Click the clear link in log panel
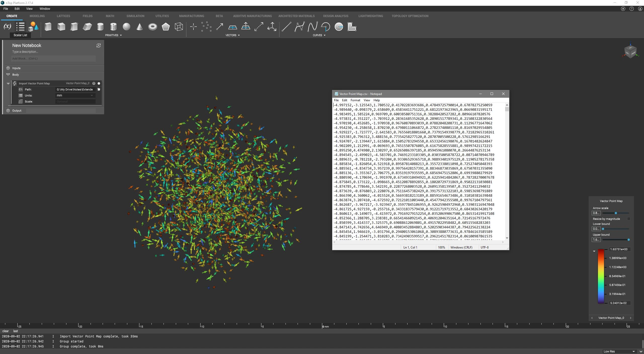This screenshot has height=354, width=644. [x=5, y=331]
